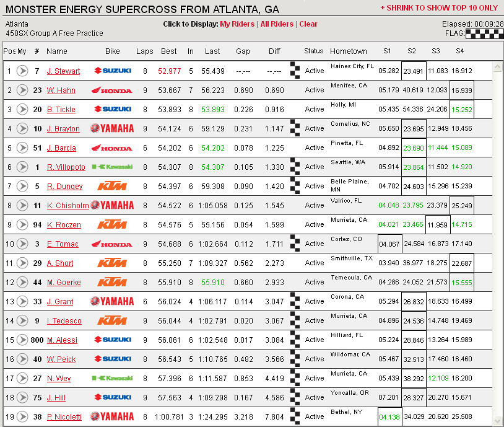Viewport: 504px width, 427px height.
Task: Click the scrollbar down arrow
Action: pyautogui.click(x=497, y=421)
